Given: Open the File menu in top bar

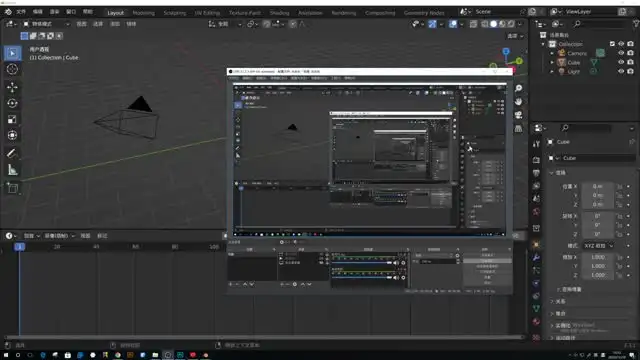Looking at the screenshot, I should click(21, 12).
